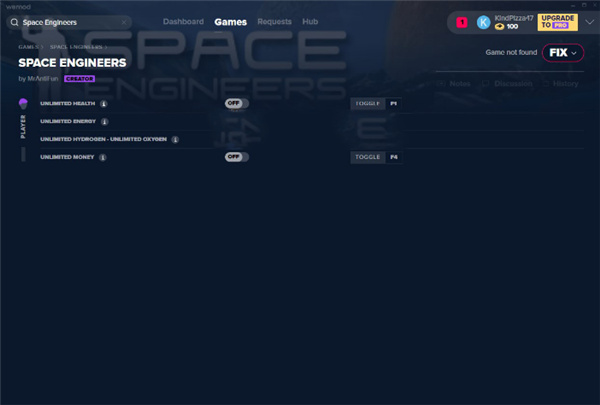Viewport: 600px width, 405px height.
Task: Click the Toggle F4 hotkey button
Action: pos(376,157)
